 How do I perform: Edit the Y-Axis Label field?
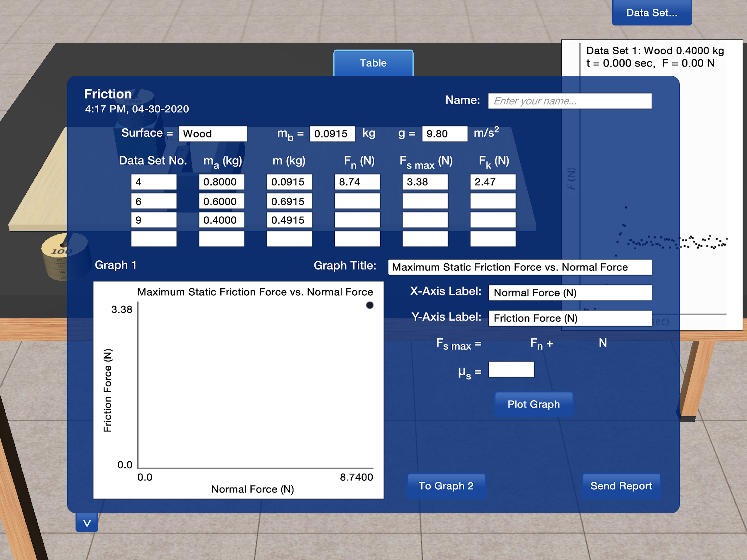pyautogui.click(x=570, y=318)
